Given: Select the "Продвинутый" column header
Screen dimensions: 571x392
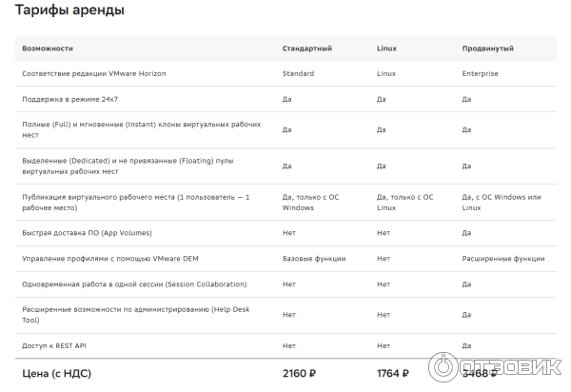Looking at the screenshot, I should click(487, 48).
